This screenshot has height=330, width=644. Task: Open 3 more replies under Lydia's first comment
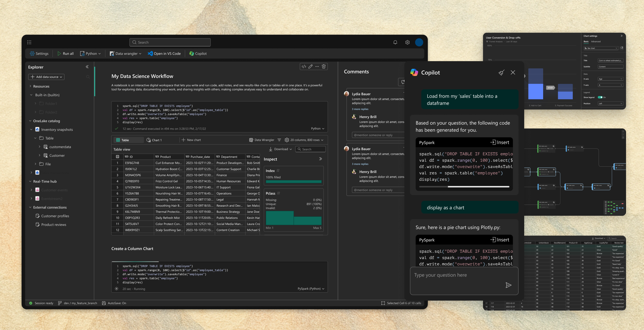360,109
